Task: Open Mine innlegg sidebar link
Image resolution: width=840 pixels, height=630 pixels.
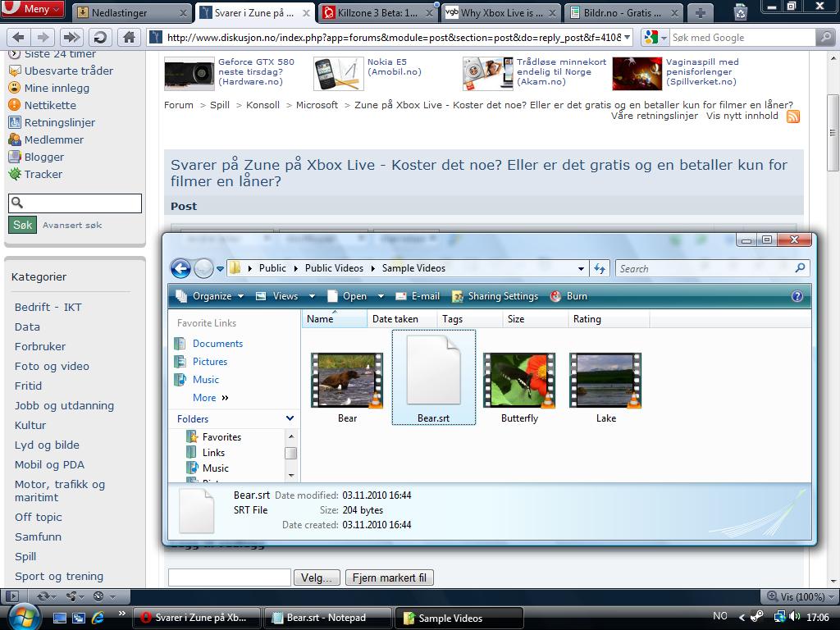Action: click(x=57, y=88)
